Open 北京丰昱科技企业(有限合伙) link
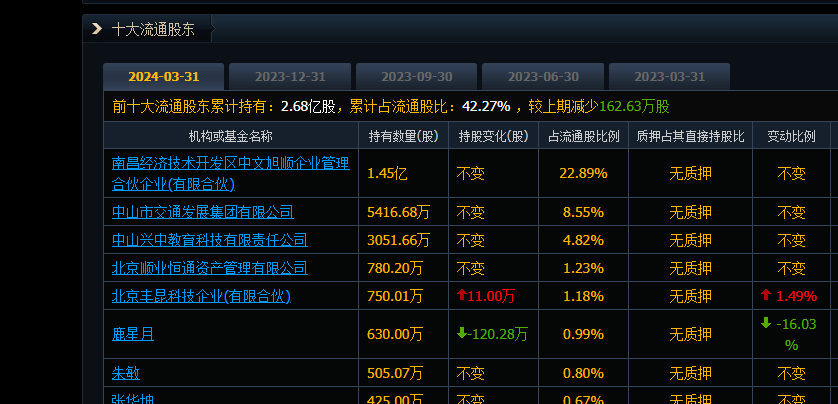The width and height of the screenshot is (838, 404). (x=201, y=296)
